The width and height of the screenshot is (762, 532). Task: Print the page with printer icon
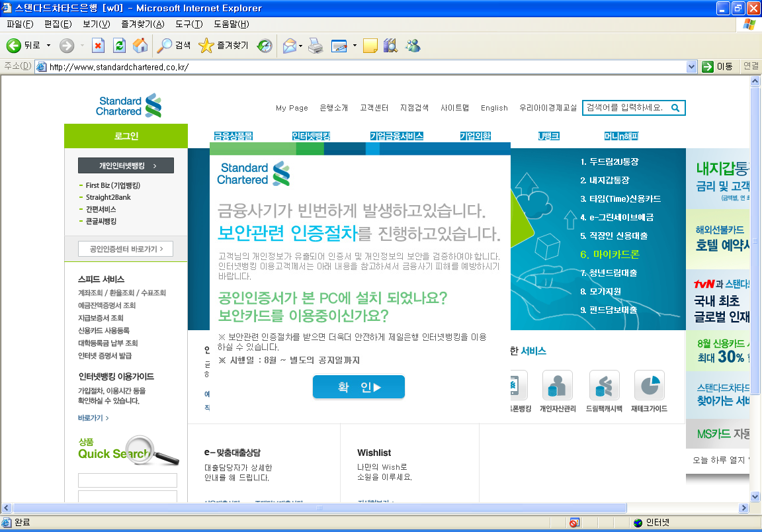pyautogui.click(x=316, y=46)
